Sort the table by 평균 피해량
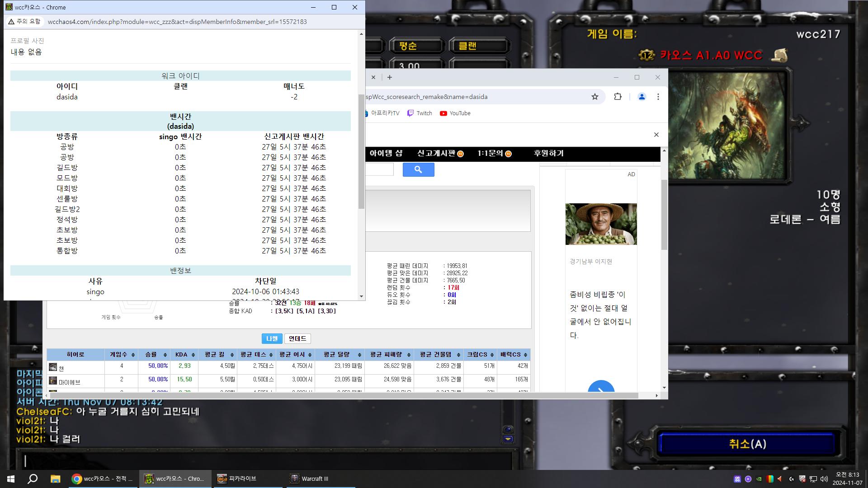 click(389, 355)
